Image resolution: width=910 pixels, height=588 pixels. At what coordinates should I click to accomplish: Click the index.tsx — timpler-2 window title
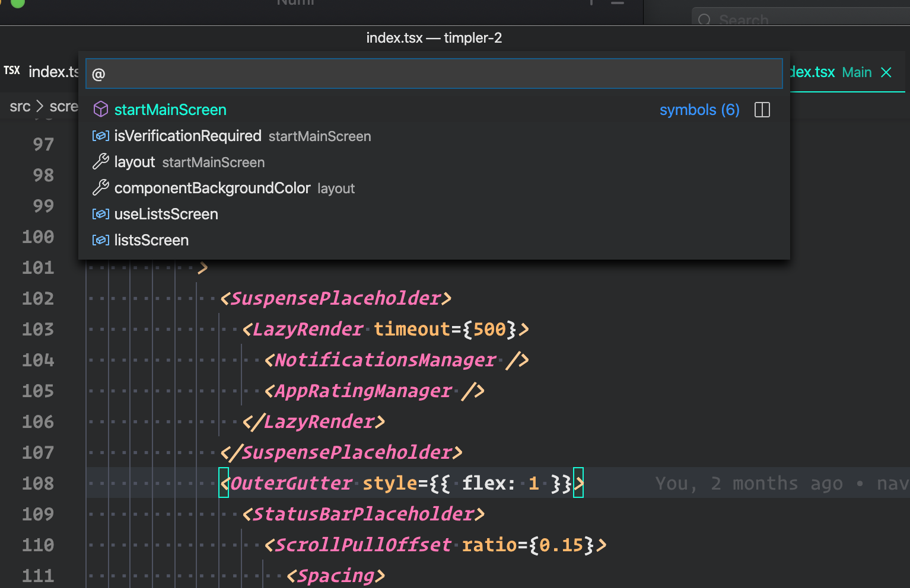click(434, 38)
